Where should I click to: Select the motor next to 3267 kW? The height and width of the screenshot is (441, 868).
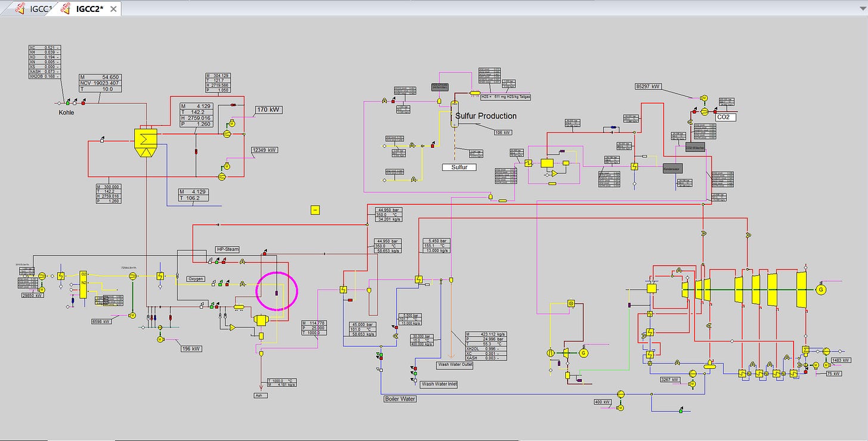click(x=693, y=384)
